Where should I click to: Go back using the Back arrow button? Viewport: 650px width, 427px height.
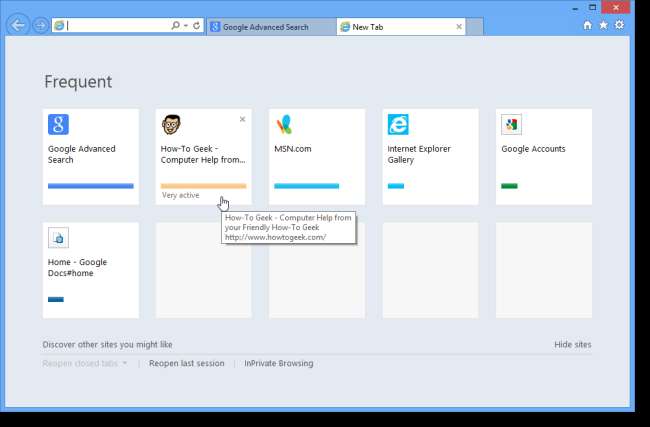pyautogui.click(x=18, y=25)
